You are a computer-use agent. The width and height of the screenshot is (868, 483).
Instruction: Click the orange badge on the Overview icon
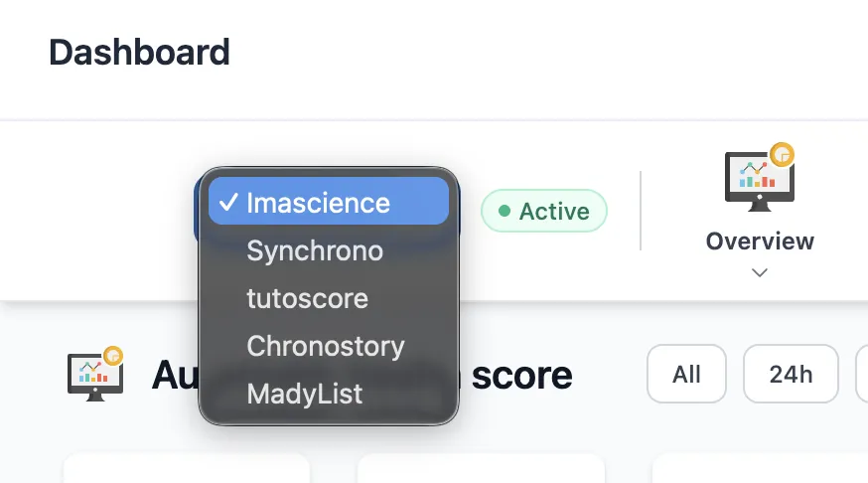point(783,154)
